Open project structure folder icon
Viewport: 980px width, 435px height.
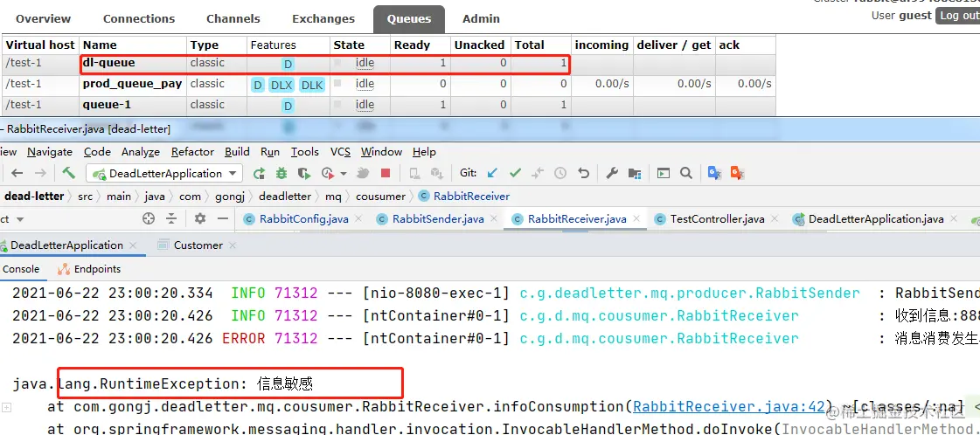[x=635, y=173]
